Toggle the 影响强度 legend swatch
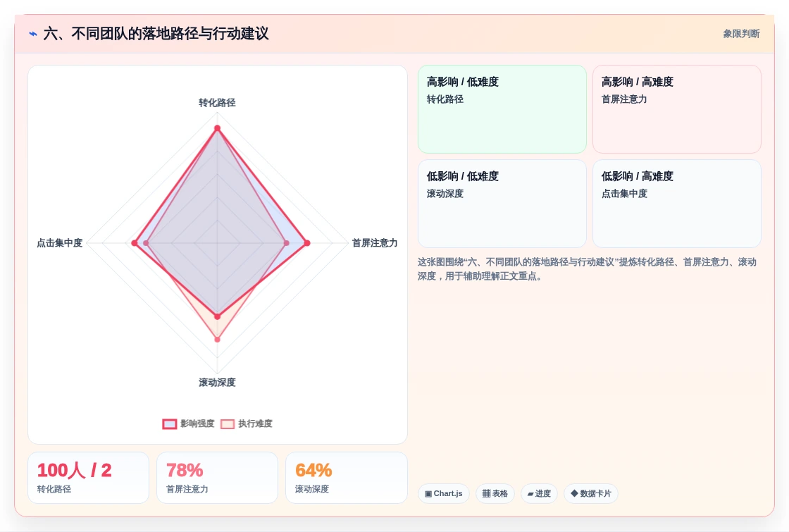This screenshot has height=532, width=789. (x=170, y=423)
